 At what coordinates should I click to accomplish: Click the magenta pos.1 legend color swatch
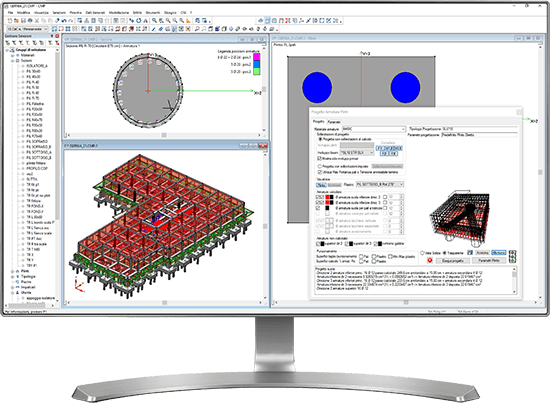pyautogui.click(x=256, y=57)
